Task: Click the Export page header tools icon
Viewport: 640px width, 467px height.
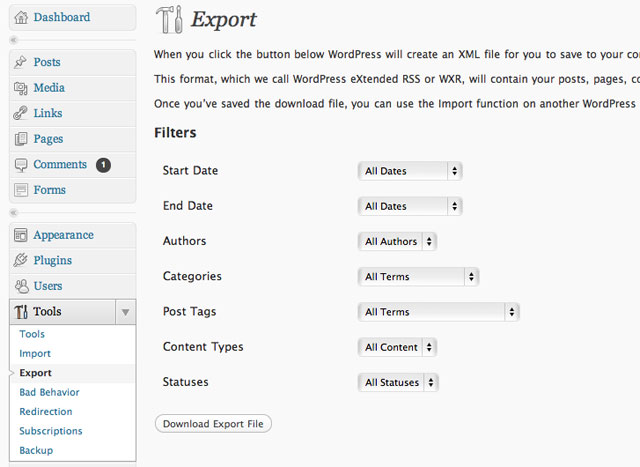Action: [x=169, y=20]
